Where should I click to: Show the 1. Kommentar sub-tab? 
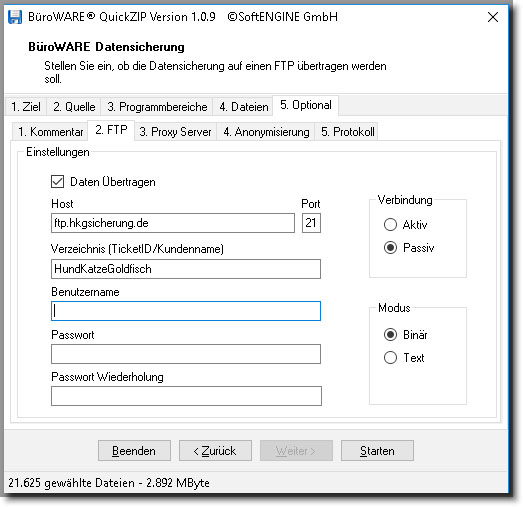pyautogui.click(x=50, y=132)
